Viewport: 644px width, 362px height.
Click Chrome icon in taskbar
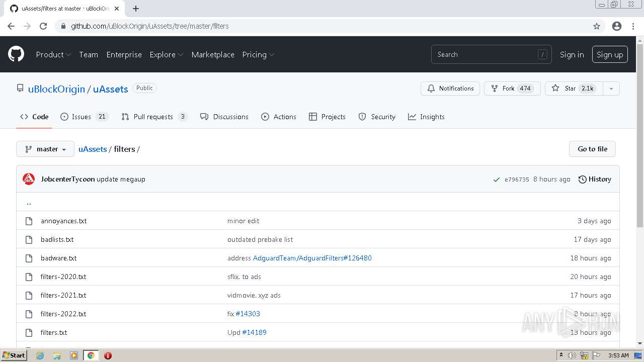pos(91,355)
